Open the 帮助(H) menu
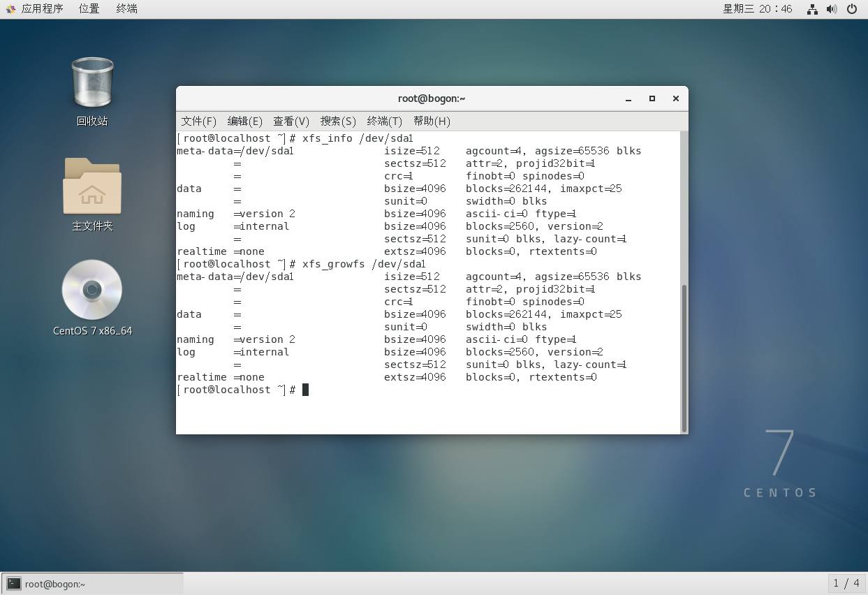The width and height of the screenshot is (868, 595). tap(432, 121)
